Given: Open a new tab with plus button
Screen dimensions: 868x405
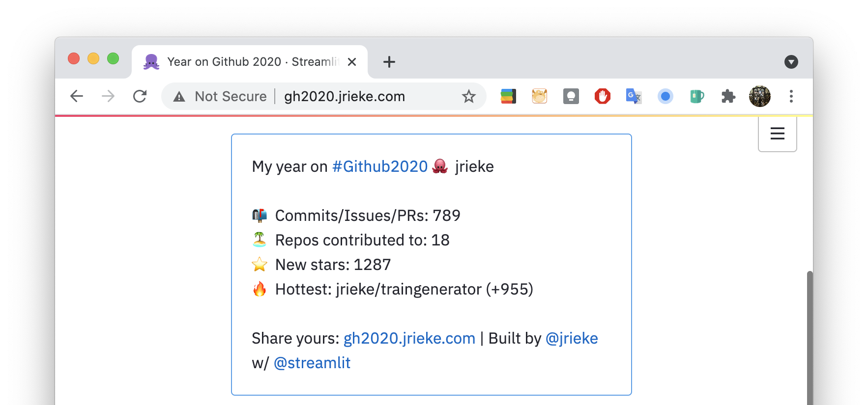Looking at the screenshot, I should click(x=389, y=62).
